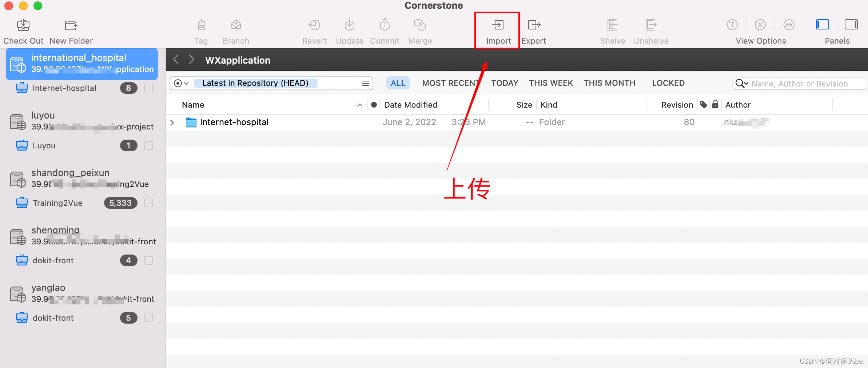Open the Shelve tool
Image resolution: width=868 pixels, height=368 pixels.
(x=612, y=30)
